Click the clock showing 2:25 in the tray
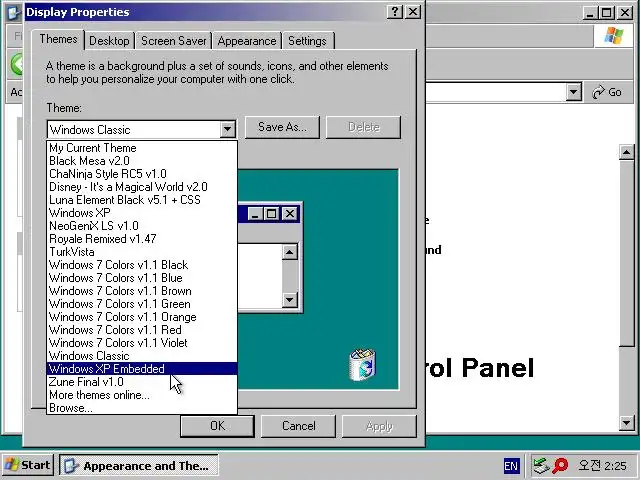Viewport: 640px width, 480px height. [602, 466]
